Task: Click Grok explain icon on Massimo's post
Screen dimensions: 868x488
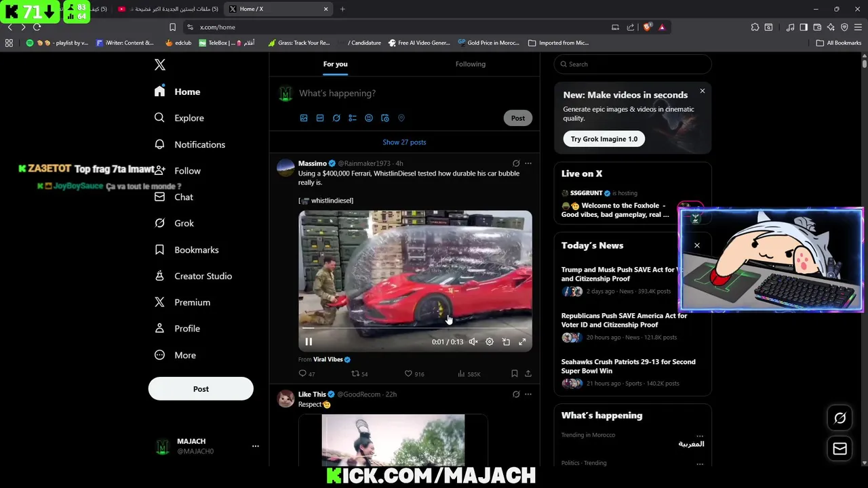Action: [516, 163]
